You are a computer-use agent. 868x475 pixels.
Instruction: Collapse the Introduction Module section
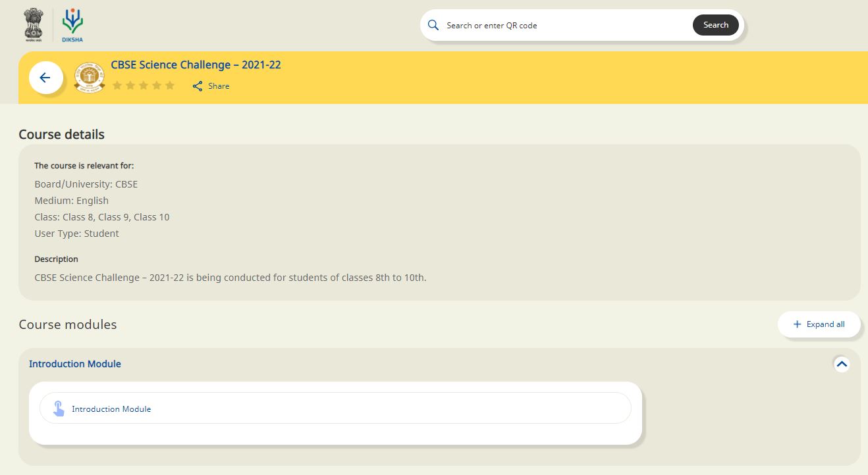point(841,364)
